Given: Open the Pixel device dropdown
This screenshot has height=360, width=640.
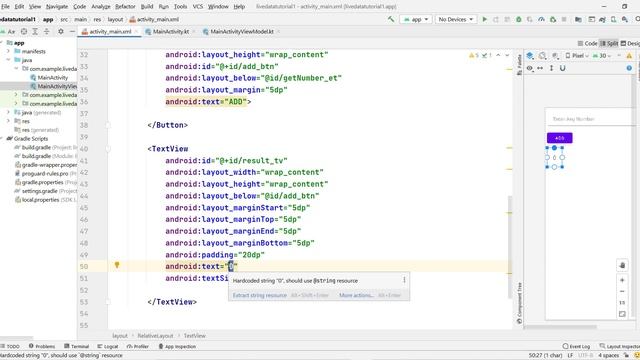Looking at the screenshot, I should click(577, 56).
